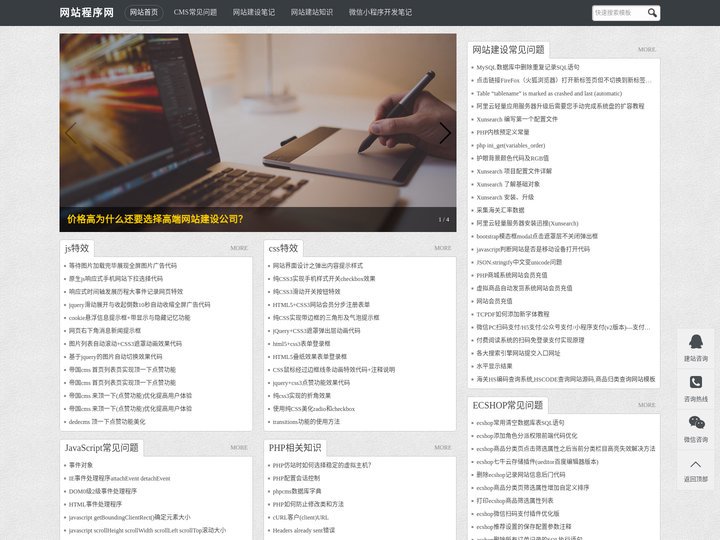Open 使用纯CSS美化radio和checkbox link
Image resolution: width=720 pixels, height=540 pixels.
[314, 409]
